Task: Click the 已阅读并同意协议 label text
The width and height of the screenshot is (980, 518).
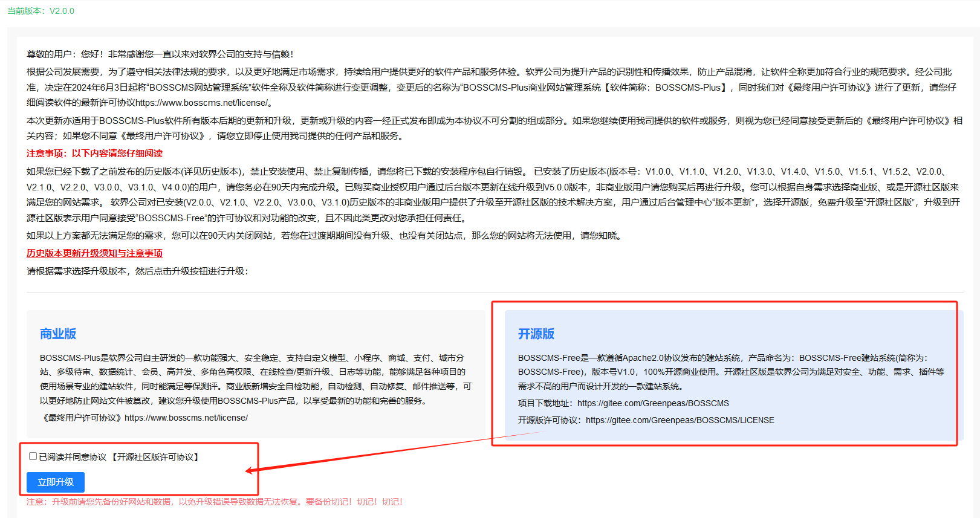Action: coord(73,457)
